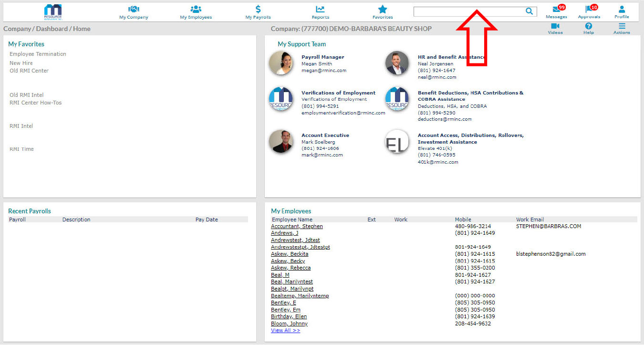Viewport: 644px width, 345px height.
Task: Expand the Actions hamburger menu
Action: tap(622, 26)
